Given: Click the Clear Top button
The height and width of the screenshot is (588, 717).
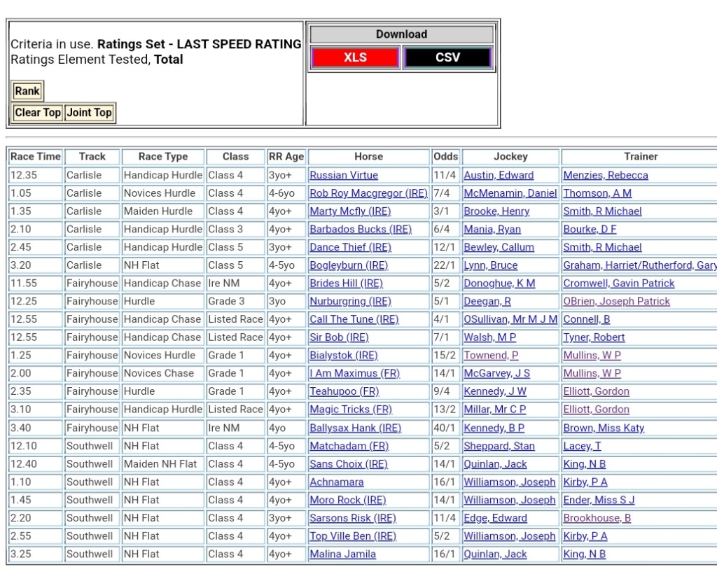Looking at the screenshot, I should tap(38, 113).
